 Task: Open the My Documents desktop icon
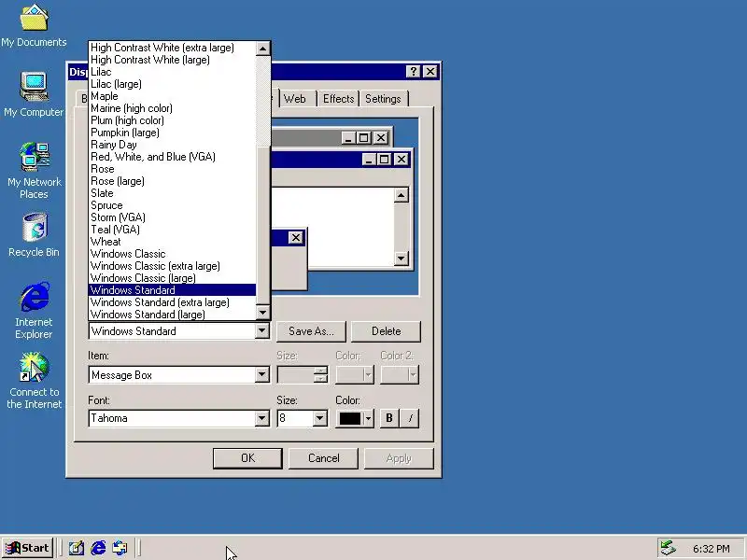(x=34, y=26)
